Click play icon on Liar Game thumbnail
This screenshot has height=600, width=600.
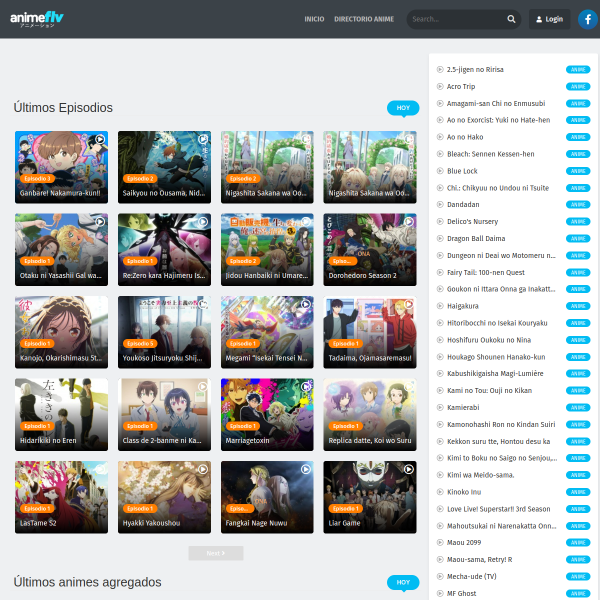(408, 469)
